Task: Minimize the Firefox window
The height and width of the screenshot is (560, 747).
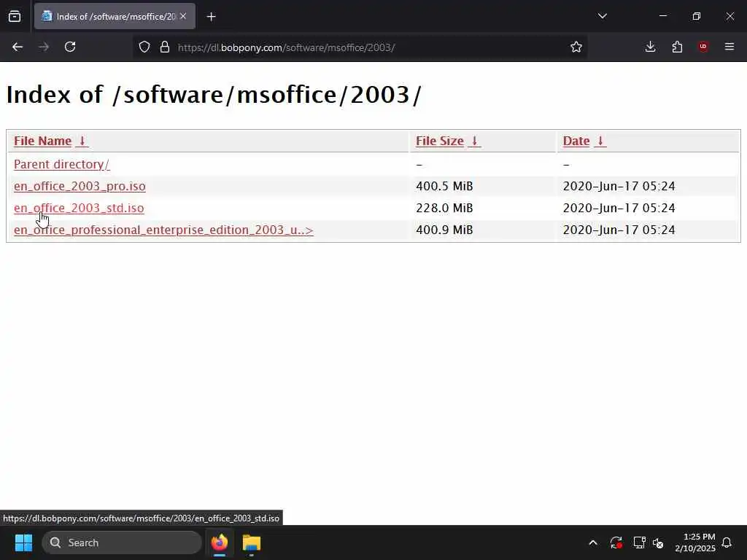Action: click(662, 16)
